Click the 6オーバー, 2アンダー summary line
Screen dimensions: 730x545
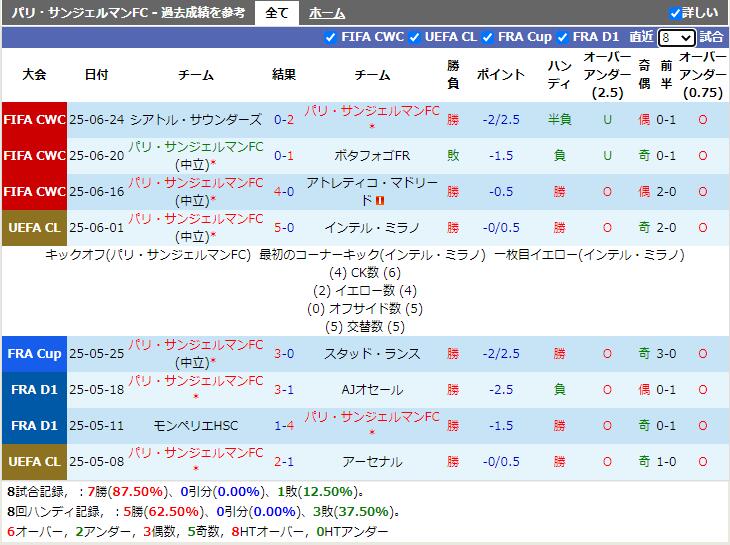point(197,532)
